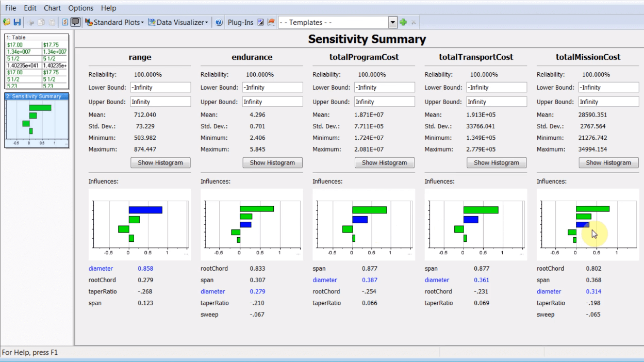644x362 pixels.
Task: Toggle the speech bubble comment icon
Action: click(x=75, y=22)
